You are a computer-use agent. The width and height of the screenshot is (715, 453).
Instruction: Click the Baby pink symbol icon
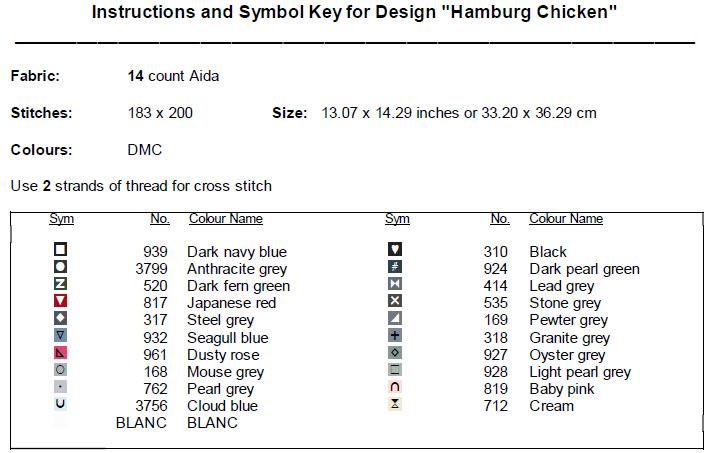pyautogui.click(x=395, y=387)
